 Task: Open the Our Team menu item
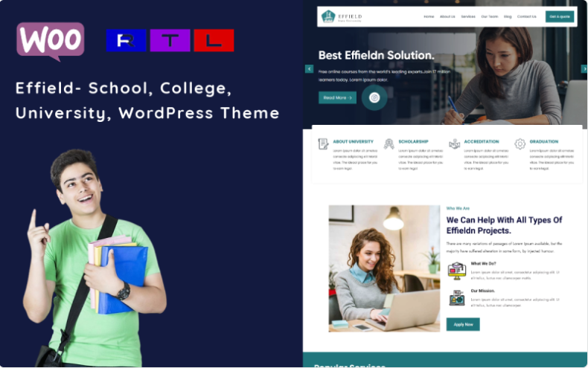(489, 16)
